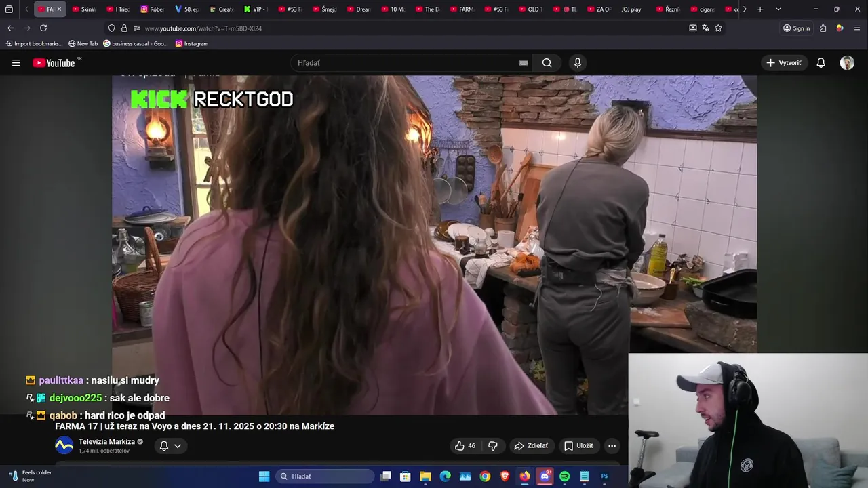
Task: Open Google Chrome from the taskbar
Action: point(485,476)
